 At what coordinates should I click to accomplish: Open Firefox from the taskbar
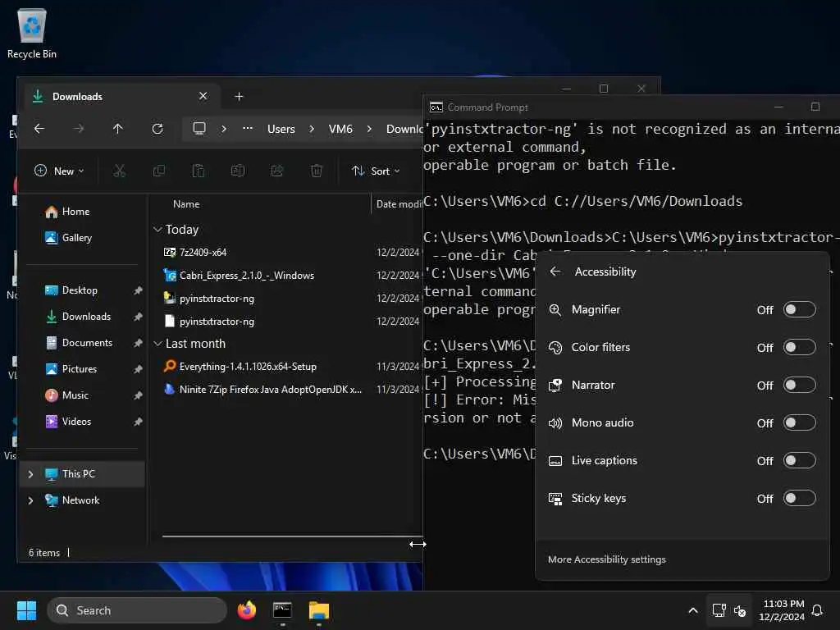pos(247,610)
